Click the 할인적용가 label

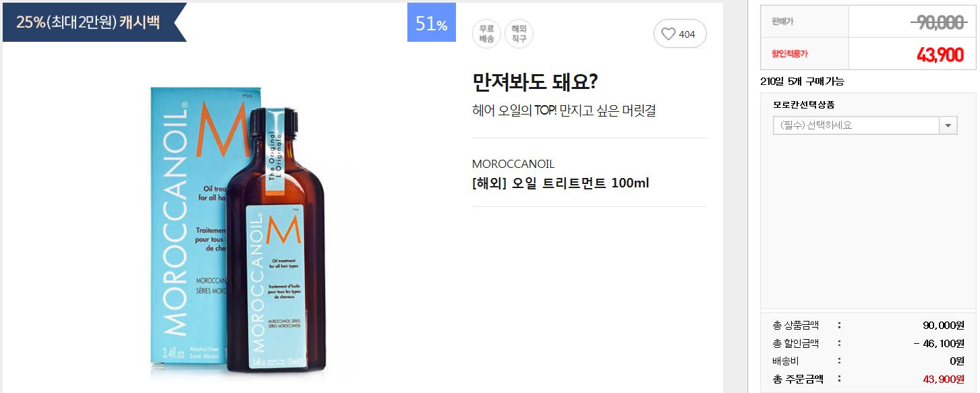pos(790,54)
